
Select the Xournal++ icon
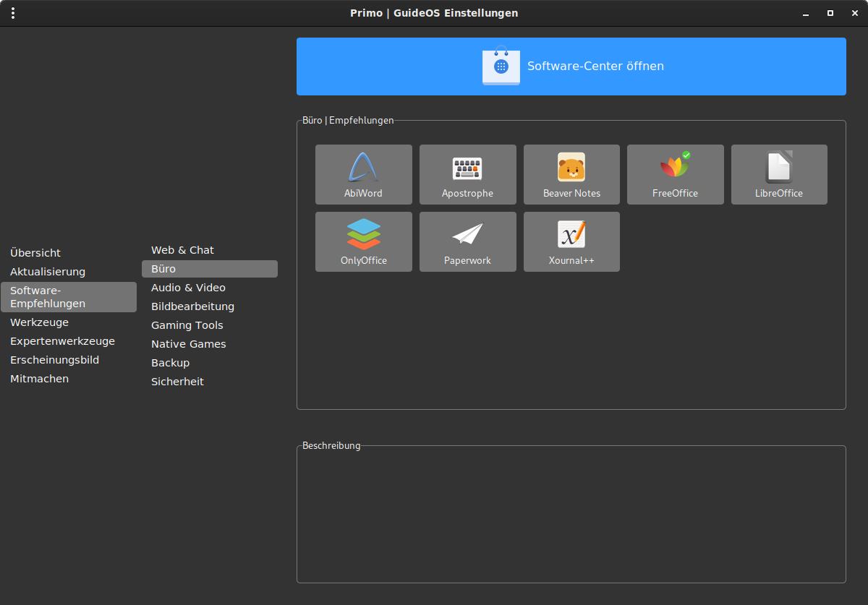pos(571,234)
